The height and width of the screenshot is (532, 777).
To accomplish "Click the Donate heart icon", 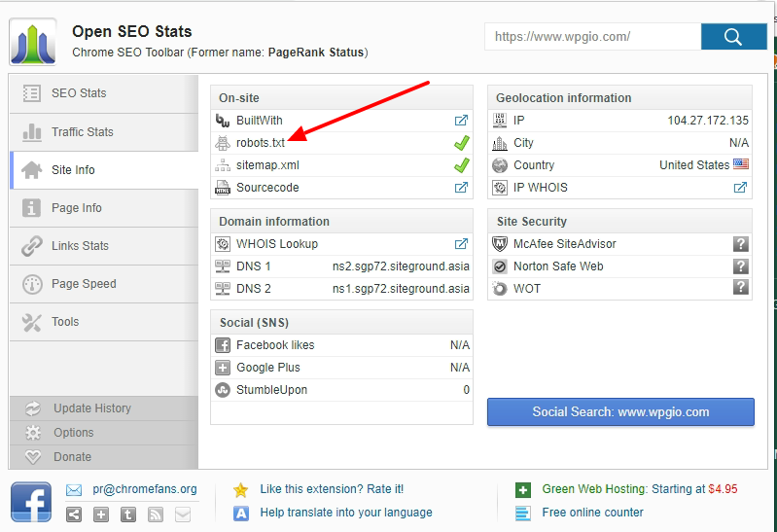I will pos(33,457).
